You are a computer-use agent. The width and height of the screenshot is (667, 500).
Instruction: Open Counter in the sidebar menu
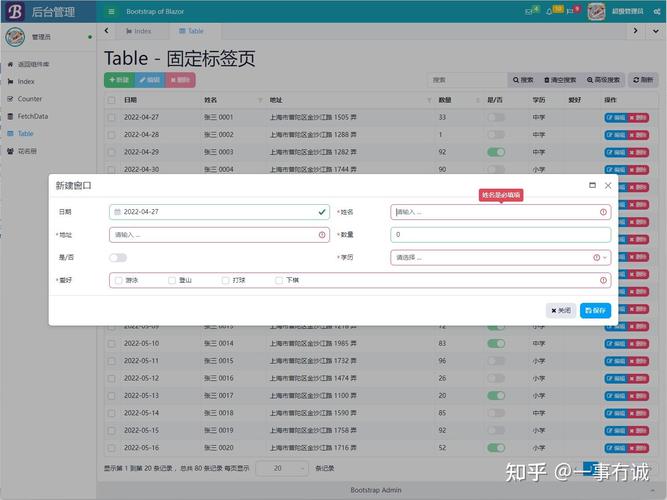pos(30,99)
